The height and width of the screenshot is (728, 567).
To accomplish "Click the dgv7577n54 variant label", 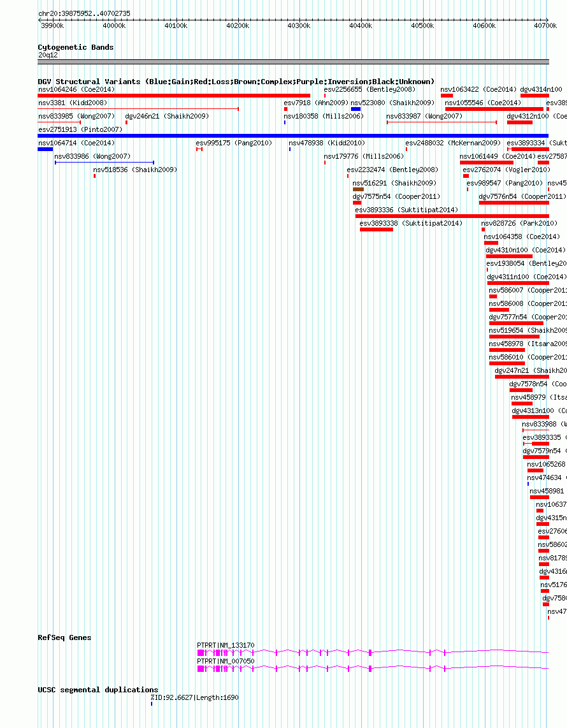I will click(528, 317).
